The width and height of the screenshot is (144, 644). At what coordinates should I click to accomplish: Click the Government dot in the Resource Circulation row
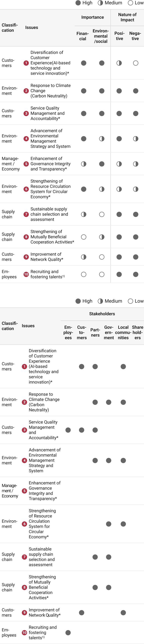pyautogui.click(x=109, y=524)
